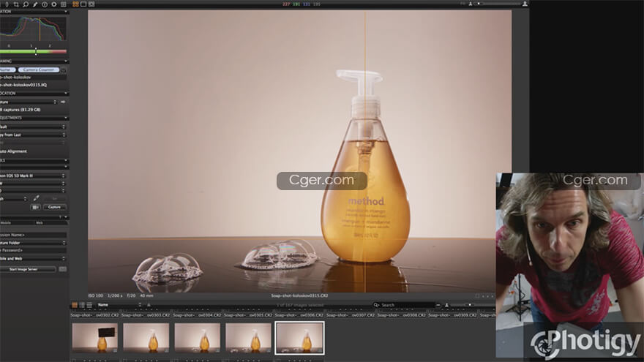Adjust the top-right viewer zoom slider
644x362 pixels.
497,4
